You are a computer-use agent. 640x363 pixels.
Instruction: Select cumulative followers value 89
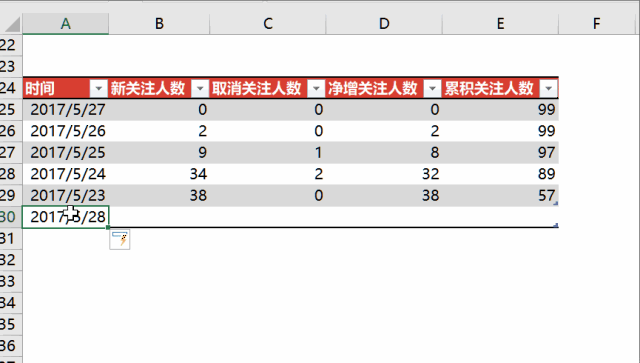click(500, 174)
